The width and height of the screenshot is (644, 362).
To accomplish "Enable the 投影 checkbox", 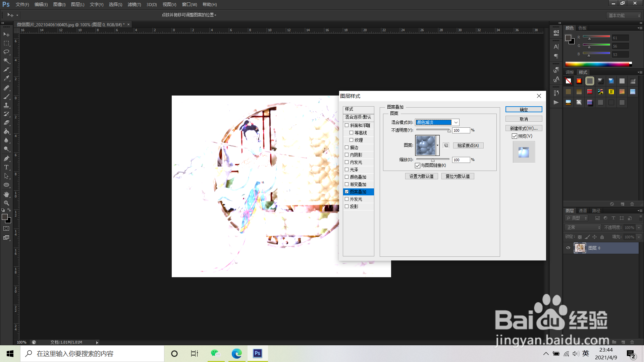I will [347, 206].
